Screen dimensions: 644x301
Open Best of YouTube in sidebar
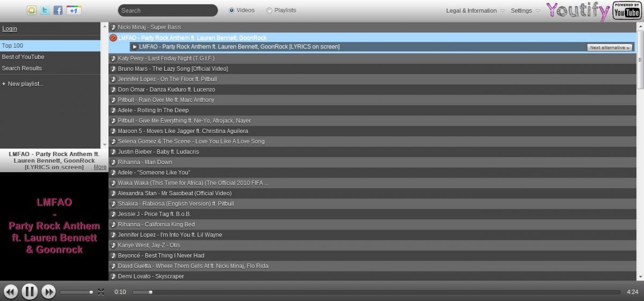click(50, 57)
